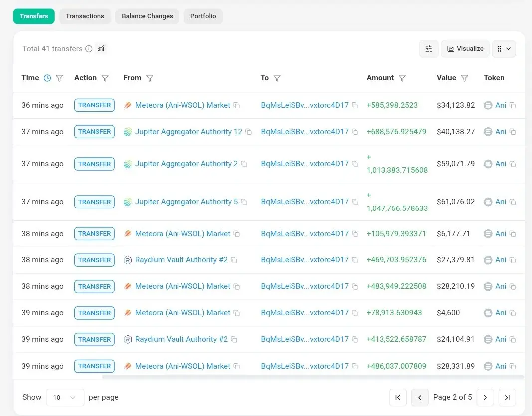Go to the first page

tap(398, 398)
